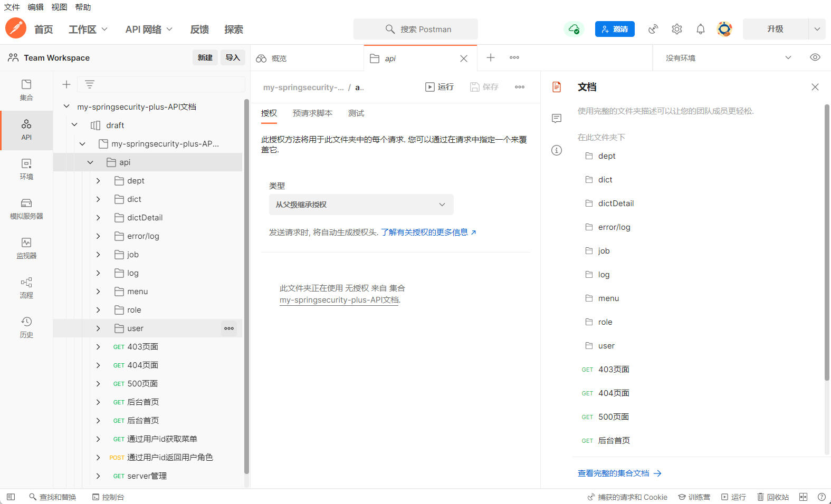This screenshot has height=504, width=831.
Task: Open the comments icon in right sidebar
Action: coord(557,119)
